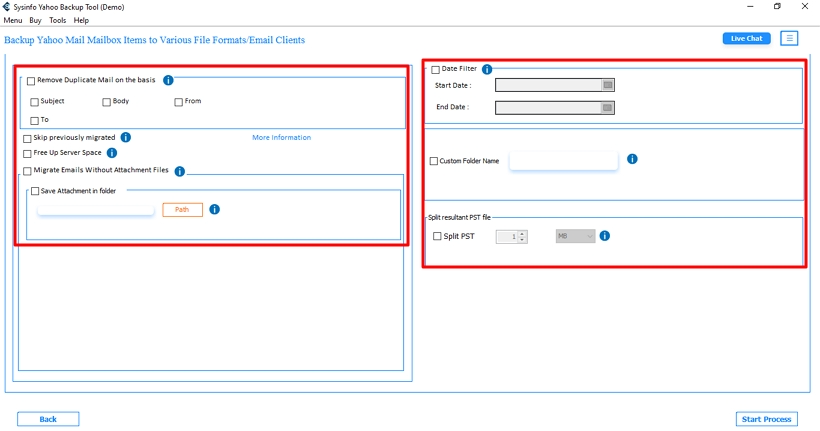Open info icon beside Custom Folder Name field
This screenshot has width=820, height=431.
click(632, 159)
